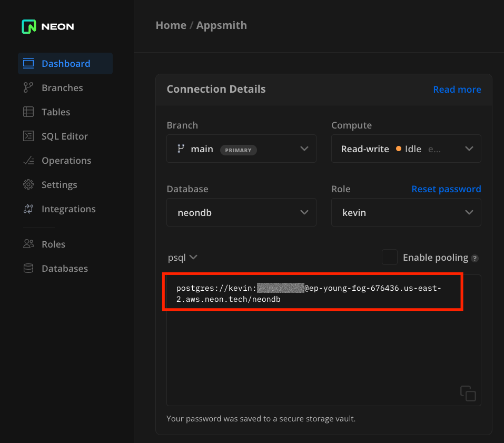Image resolution: width=504 pixels, height=443 pixels.
Task: Click the Read more link
Action: click(457, 89)
